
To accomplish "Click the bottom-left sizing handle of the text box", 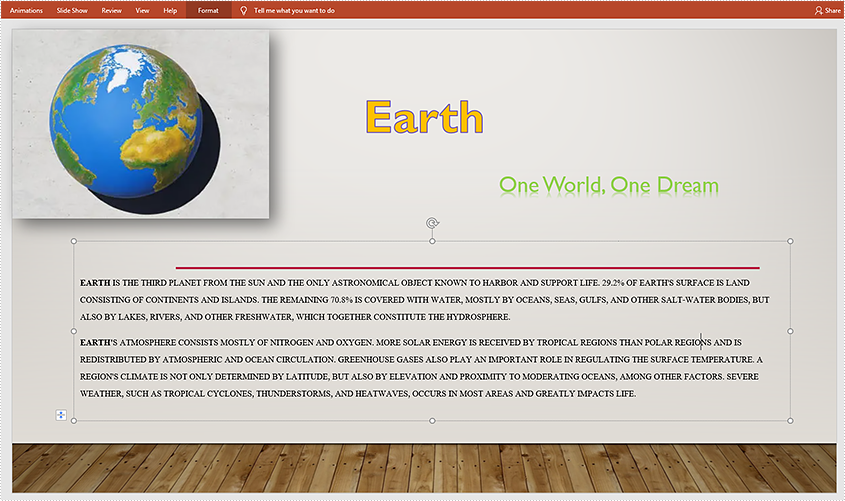I will click(74, 421).
